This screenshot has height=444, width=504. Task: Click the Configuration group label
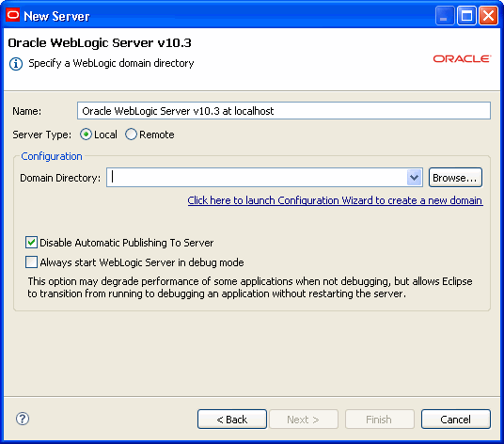pyautogui.click(x=52, y=156)
